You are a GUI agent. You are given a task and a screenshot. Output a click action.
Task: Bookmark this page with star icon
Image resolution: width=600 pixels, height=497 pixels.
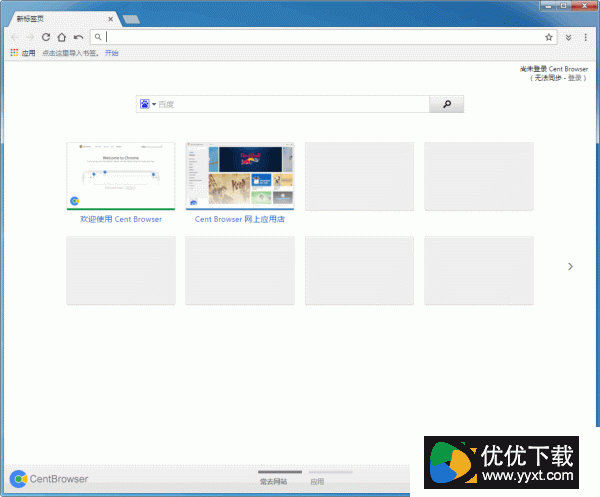549,37
